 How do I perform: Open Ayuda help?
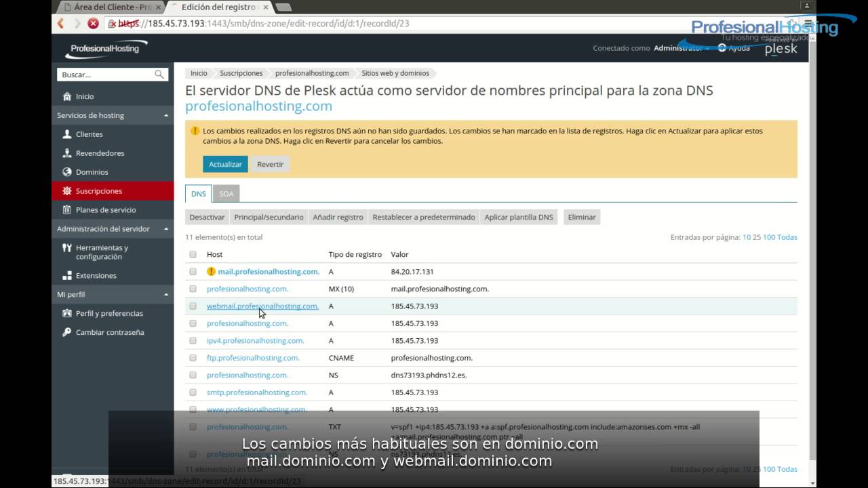734,48
